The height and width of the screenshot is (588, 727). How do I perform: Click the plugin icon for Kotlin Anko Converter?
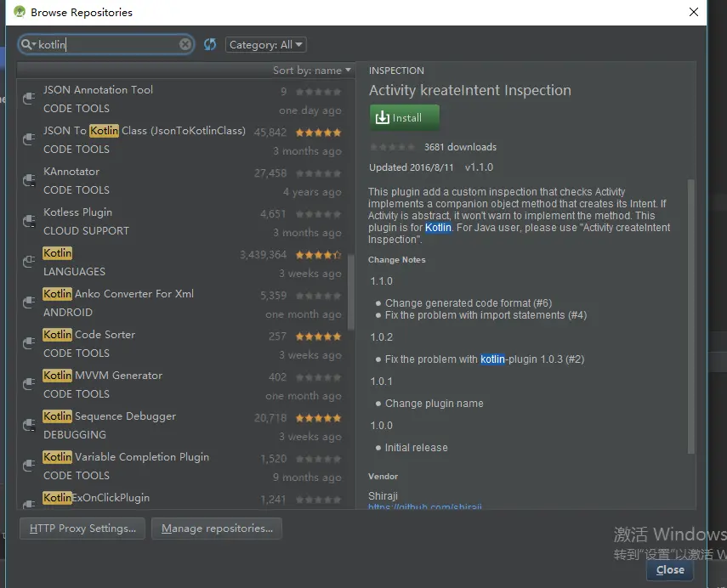pyautogui.click(x=29, y=302)
